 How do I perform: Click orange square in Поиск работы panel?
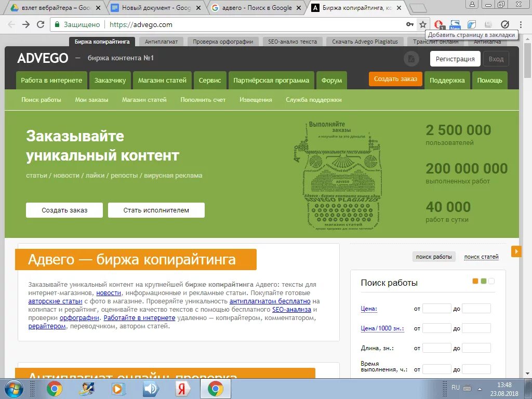(x=475, y=281)
